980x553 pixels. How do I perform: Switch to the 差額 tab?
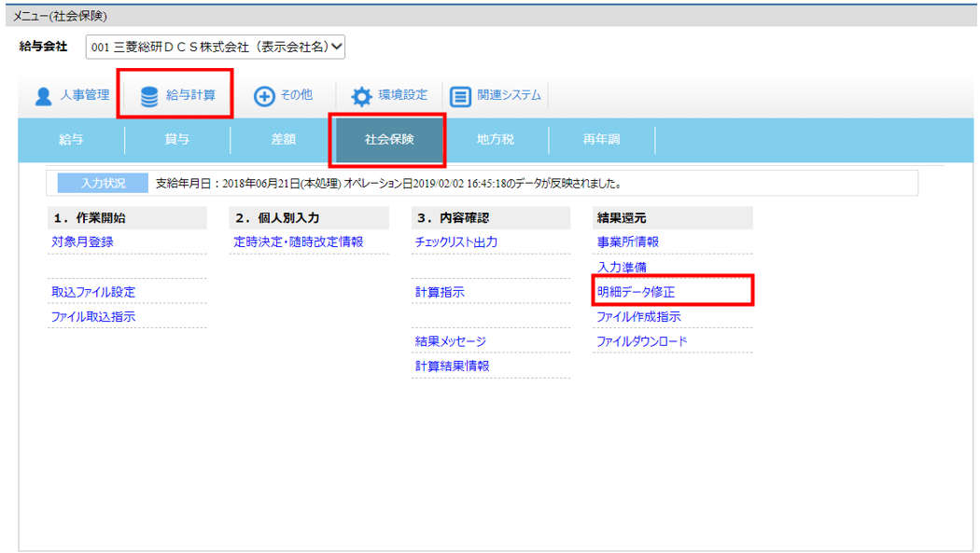pos(283,139)
